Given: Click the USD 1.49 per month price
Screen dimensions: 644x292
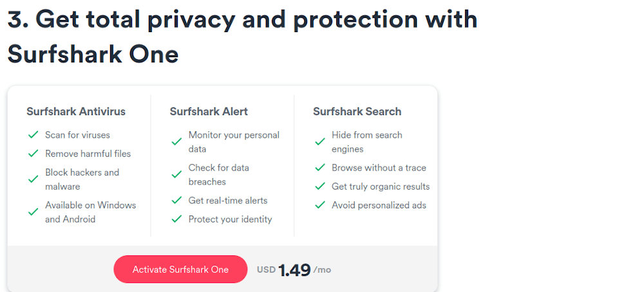Looking at the screenshot, I should (x=294, y=270).
